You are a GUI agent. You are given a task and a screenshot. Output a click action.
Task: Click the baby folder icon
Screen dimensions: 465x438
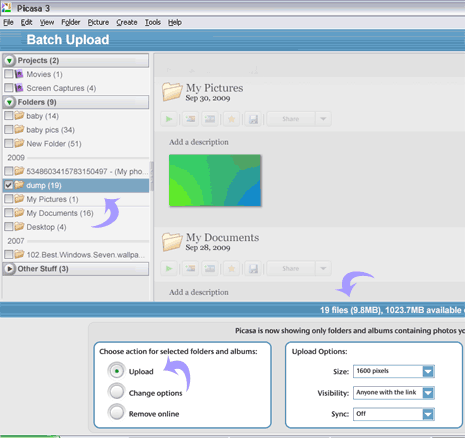click(x=19, y=115)
